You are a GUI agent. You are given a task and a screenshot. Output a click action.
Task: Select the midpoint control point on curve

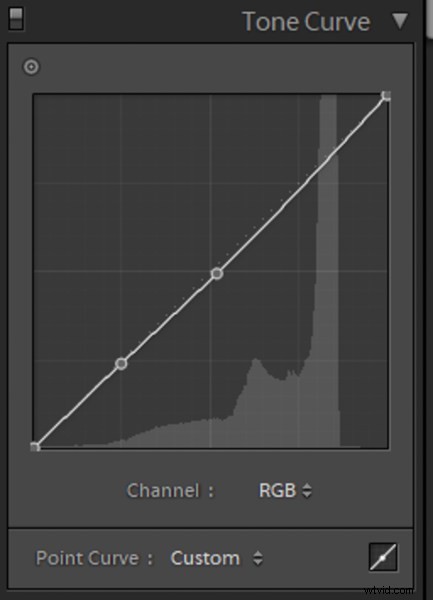click(217, 274)
